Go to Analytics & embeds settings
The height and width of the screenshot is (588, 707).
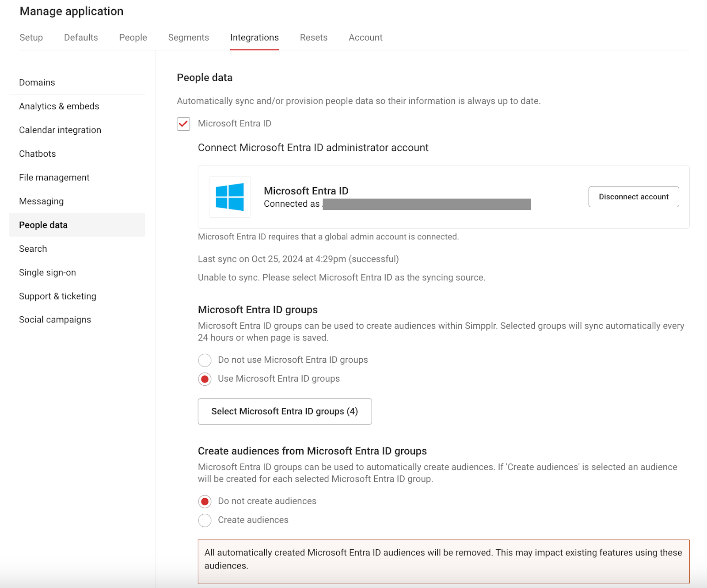(77, 106)
